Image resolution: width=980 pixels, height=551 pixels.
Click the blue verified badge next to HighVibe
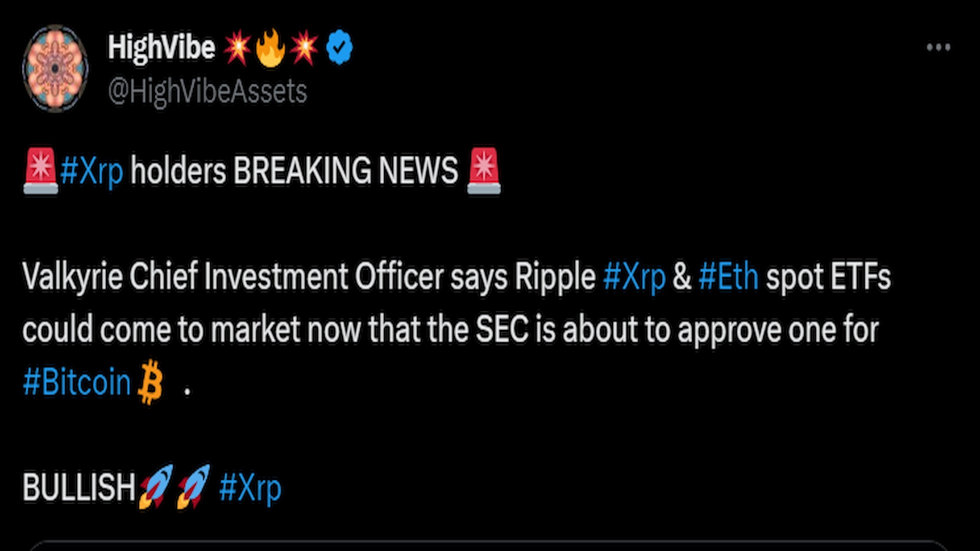tap(339, 45)
